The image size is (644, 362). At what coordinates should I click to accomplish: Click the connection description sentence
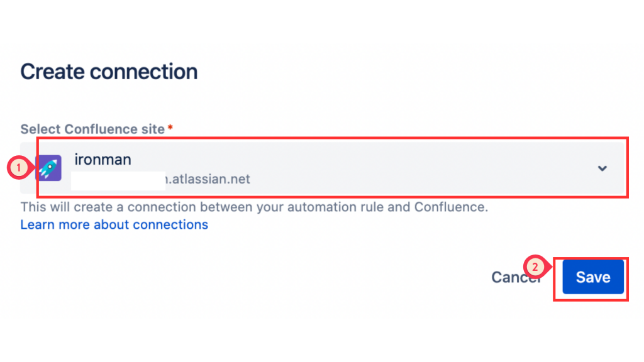[x=254, y=207]
